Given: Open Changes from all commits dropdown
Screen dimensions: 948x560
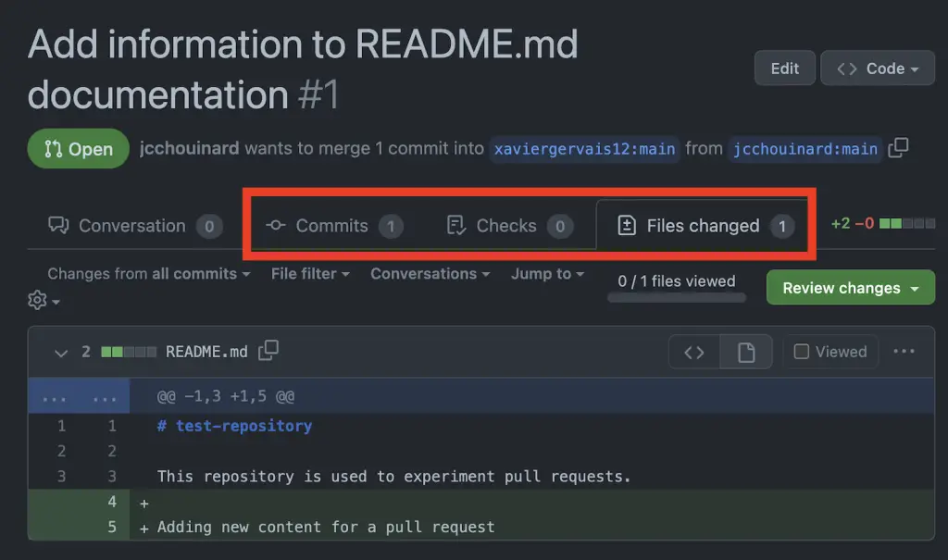Looking at the screenshot, I should pos(149,273).
